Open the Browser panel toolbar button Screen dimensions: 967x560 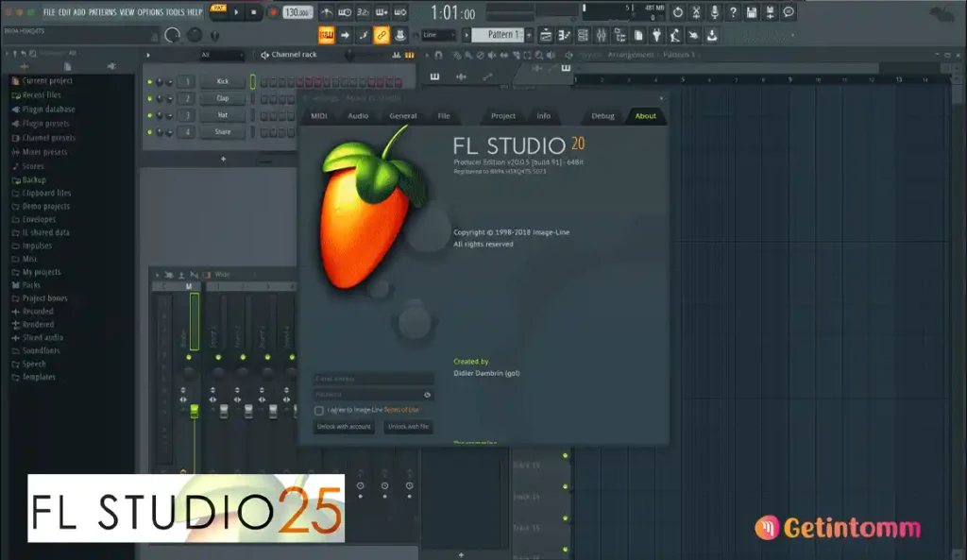[619, 35]
